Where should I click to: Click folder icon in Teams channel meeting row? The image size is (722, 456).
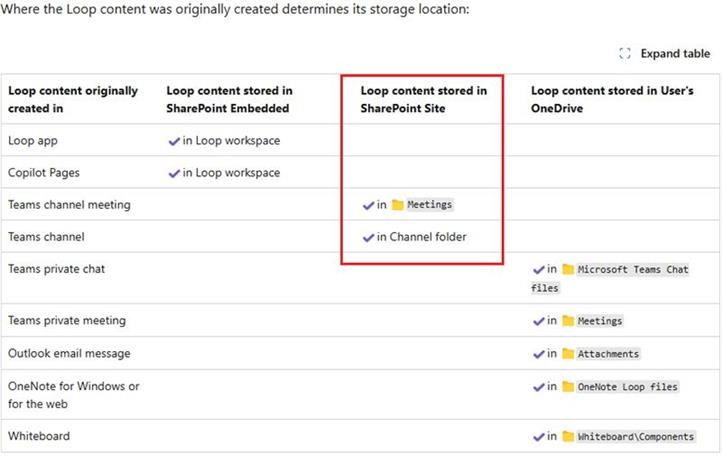coord(398,205)
